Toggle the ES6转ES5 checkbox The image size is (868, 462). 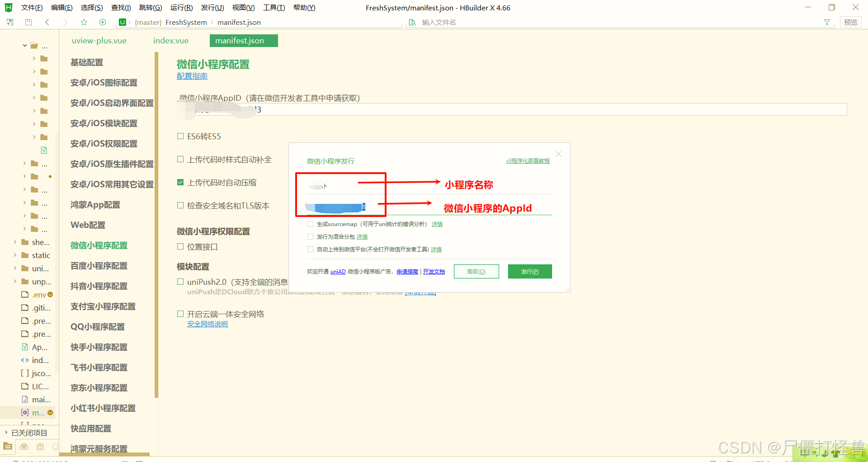(180, 136)
